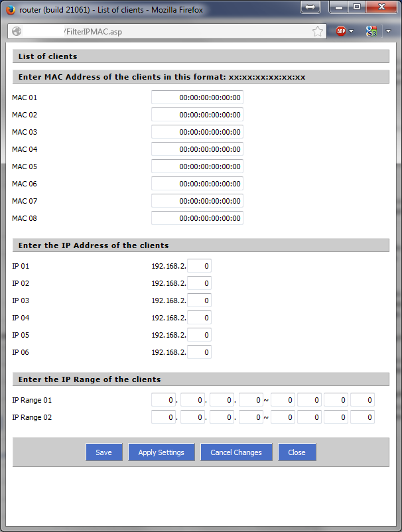Image resolution: width=402 pixels, height=532 pixels.
Task: Click IP Range 01 first octet field
Action: [163, 400]
